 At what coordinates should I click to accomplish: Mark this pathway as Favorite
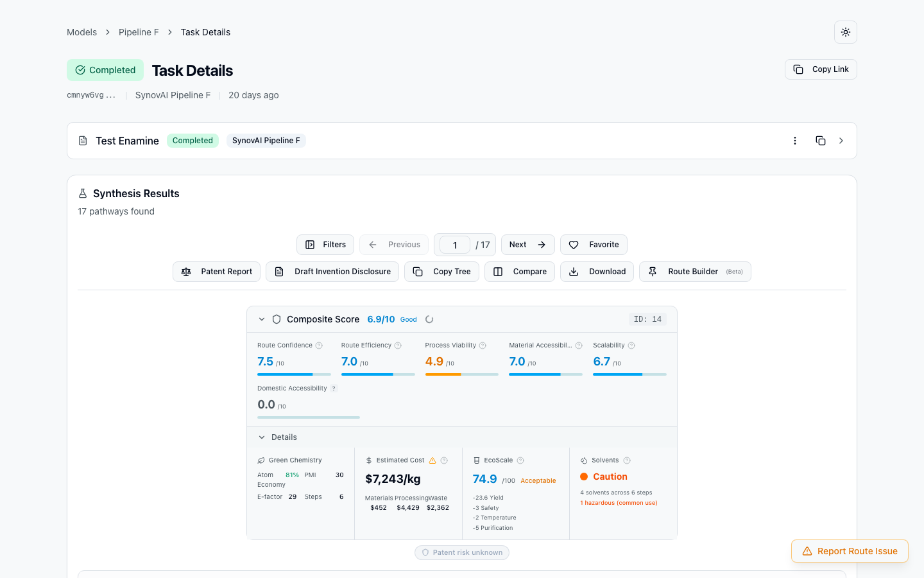[x=594, y=245]
